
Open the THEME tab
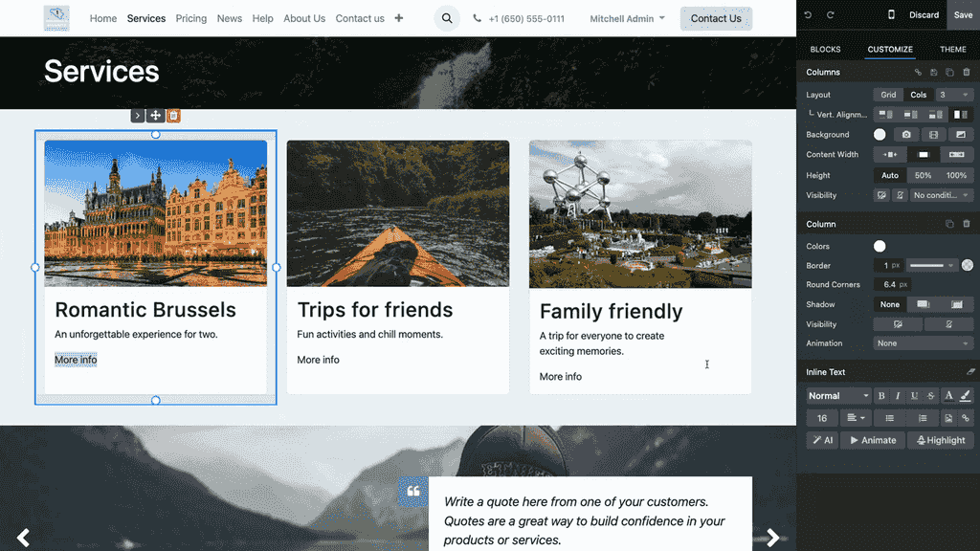pos(952,50)
